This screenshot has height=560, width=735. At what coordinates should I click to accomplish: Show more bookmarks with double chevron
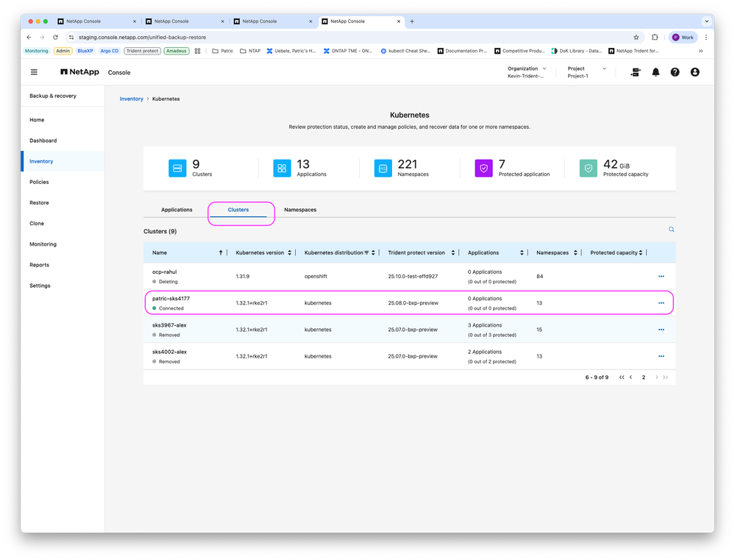click(x=700, y=51)
